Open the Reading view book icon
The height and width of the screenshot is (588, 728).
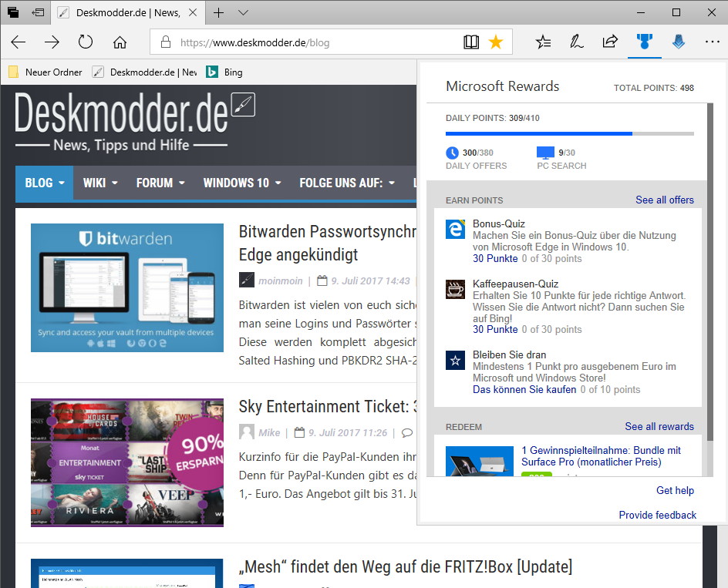(x=470, y=42)
